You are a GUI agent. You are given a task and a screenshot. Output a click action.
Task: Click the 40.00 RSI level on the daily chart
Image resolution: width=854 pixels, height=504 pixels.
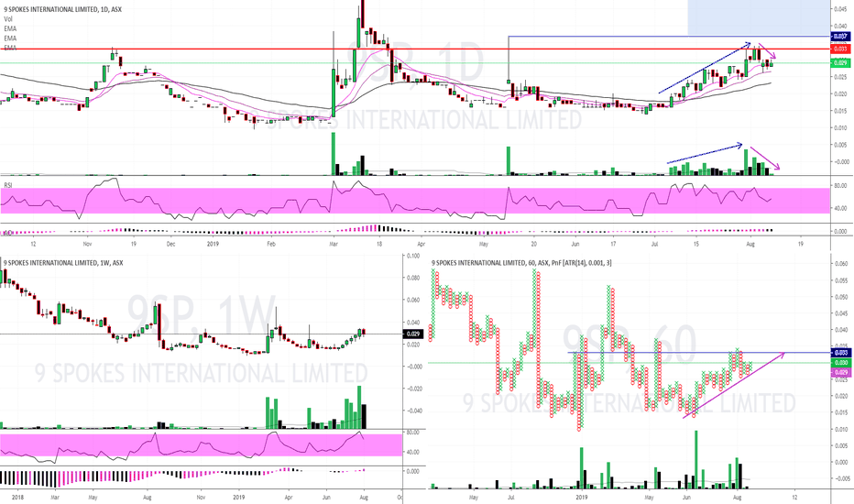(840, 208)
